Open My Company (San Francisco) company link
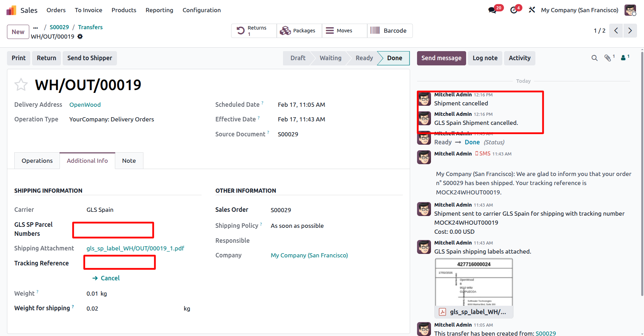 click(x=309, y=255)
